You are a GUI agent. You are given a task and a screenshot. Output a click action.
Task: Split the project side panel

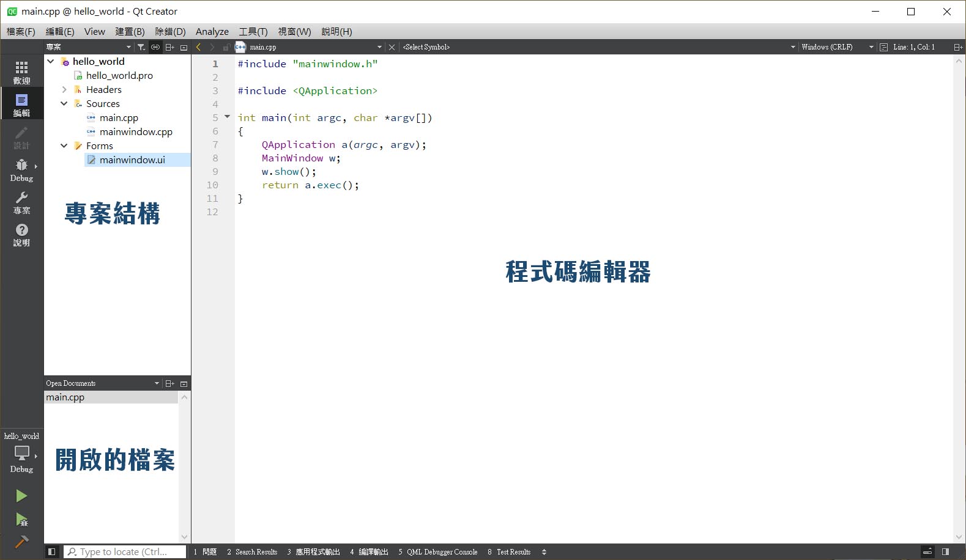pyautogui.click(x=170, y=47)
